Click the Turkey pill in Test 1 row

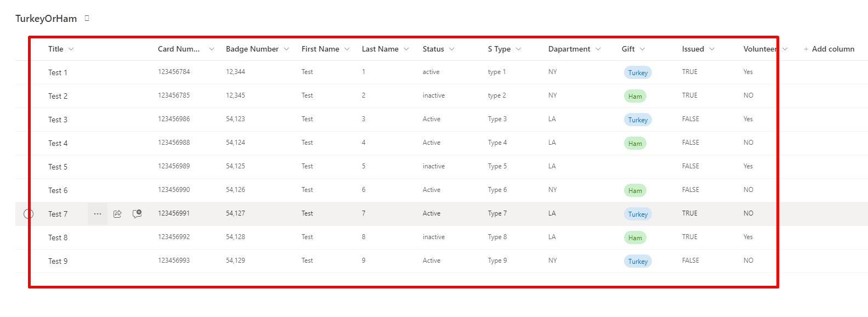pyautogui.click(x=638, y=72)
